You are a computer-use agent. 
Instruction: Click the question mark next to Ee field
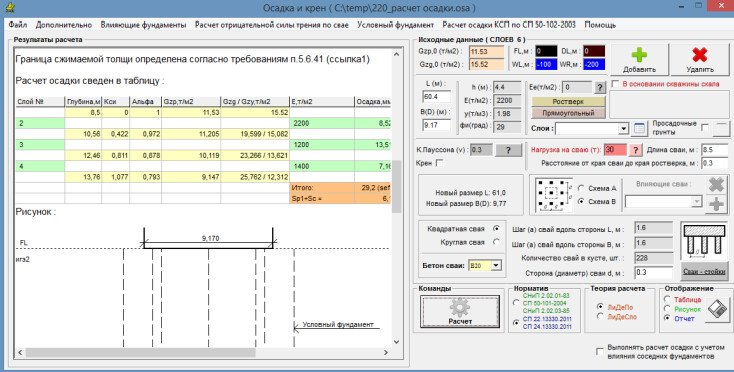pos(600,87)
